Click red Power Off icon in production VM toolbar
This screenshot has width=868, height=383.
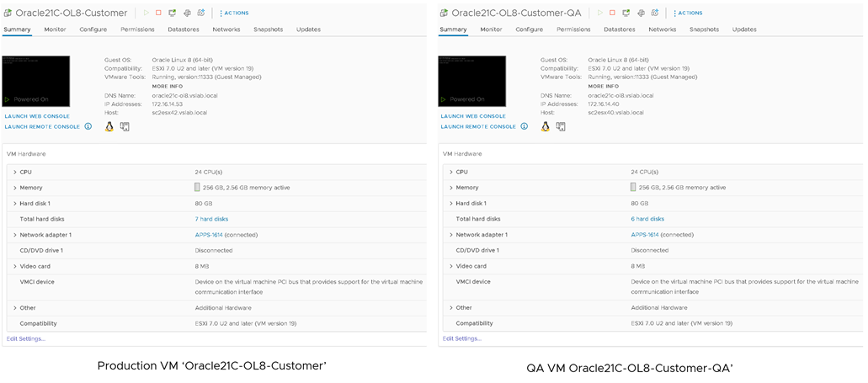click(158, 12)
